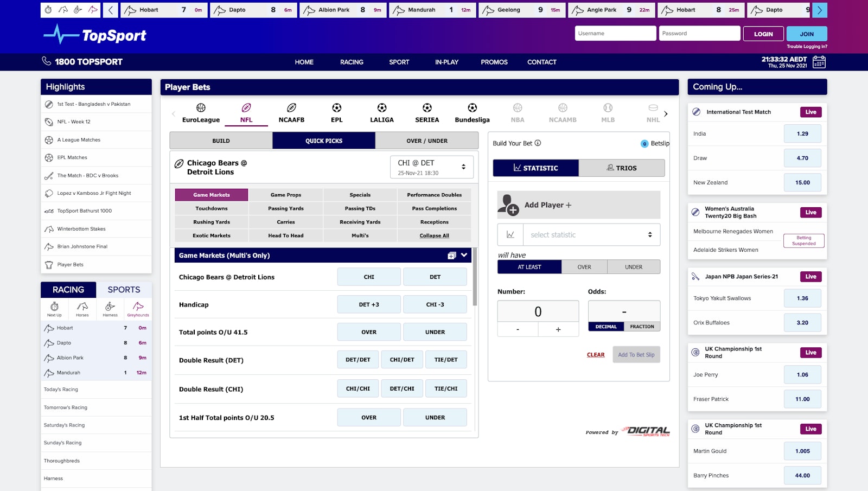Click the JOIN button

[807, 33]
